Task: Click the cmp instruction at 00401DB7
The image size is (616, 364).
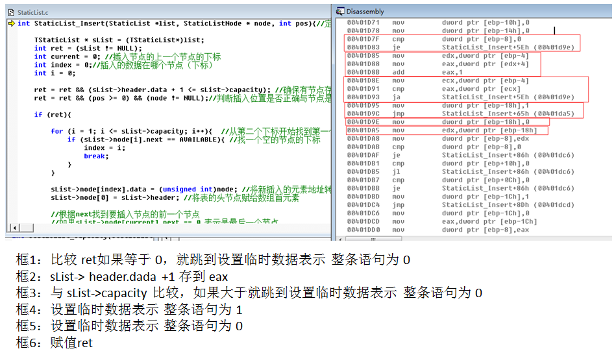Action: 438,180
